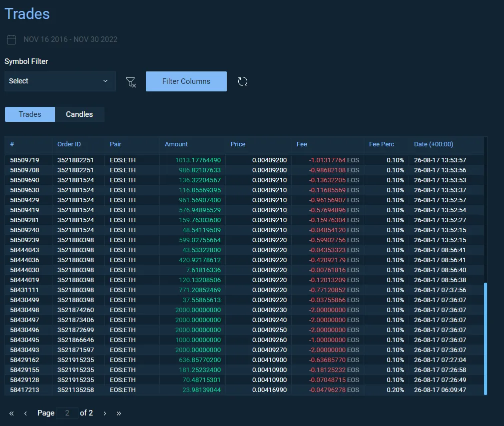Switch to the Candles tab

[79, 114]
